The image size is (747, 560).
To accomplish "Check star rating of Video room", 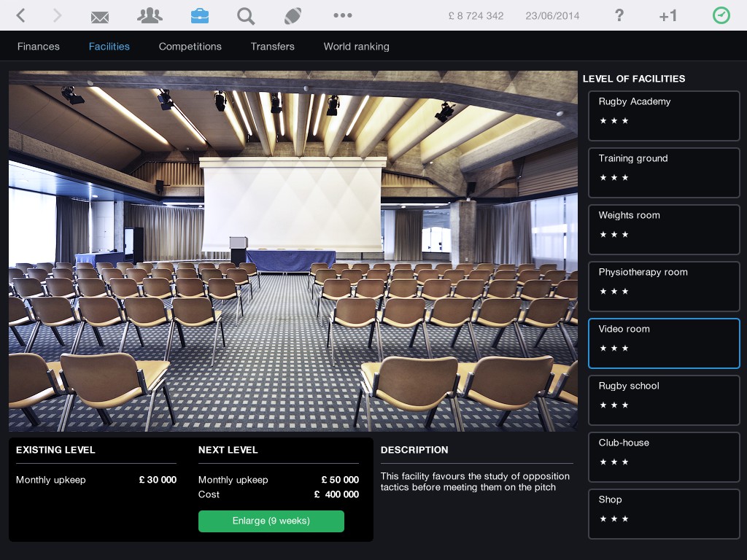I will 614,349.
